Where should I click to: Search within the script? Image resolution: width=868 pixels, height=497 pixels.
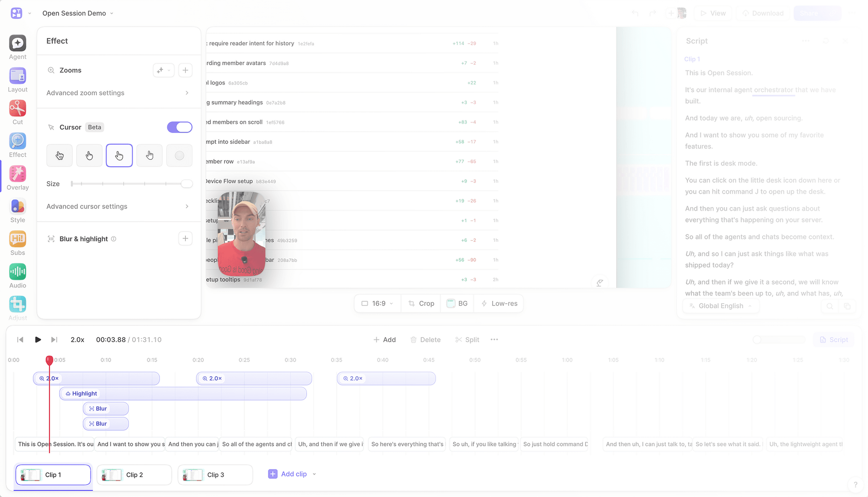(830, 306)
